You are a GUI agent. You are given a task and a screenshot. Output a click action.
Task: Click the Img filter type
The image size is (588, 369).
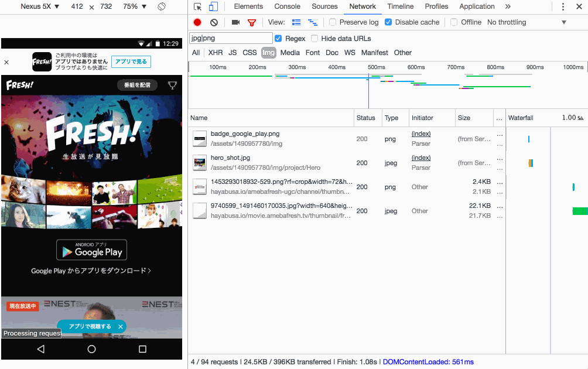[268, 53]
